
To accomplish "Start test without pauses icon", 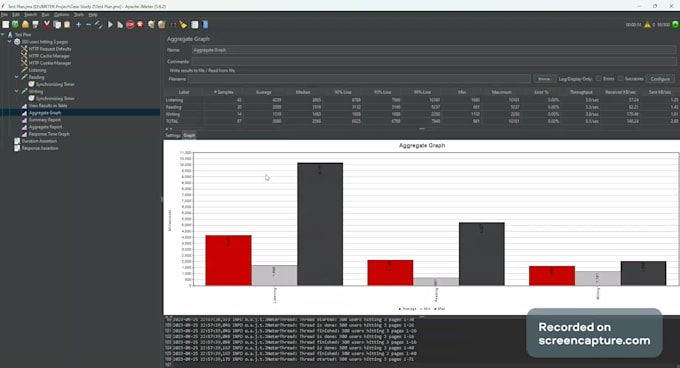I will point(120,25).
